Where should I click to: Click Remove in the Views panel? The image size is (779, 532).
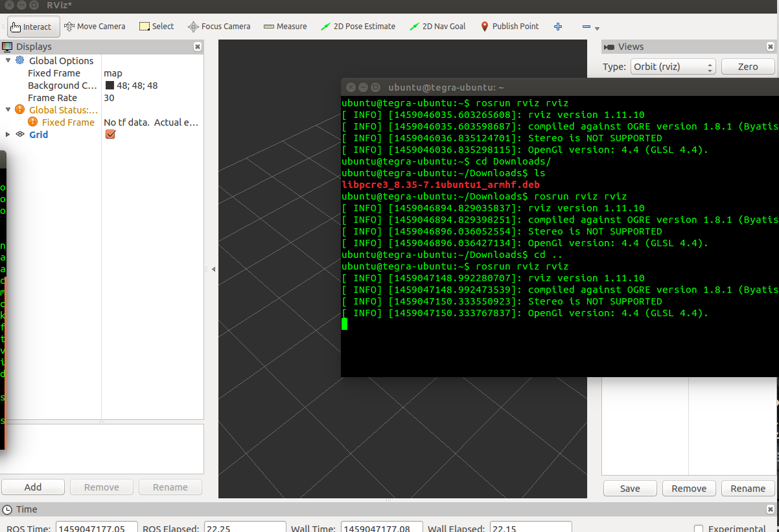pyautogui.click(x=689, y=489)
